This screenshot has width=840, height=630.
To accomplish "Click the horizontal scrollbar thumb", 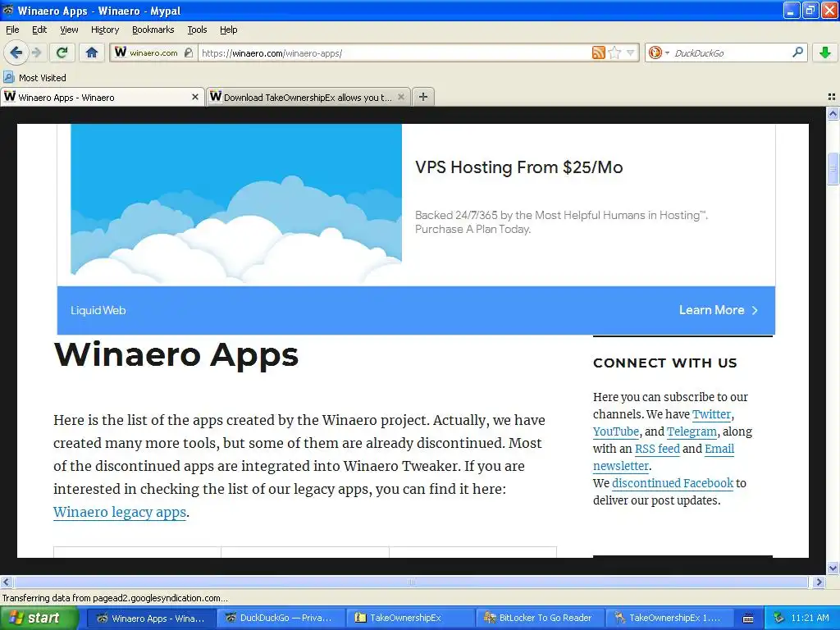I will click(x=410, y=582).
